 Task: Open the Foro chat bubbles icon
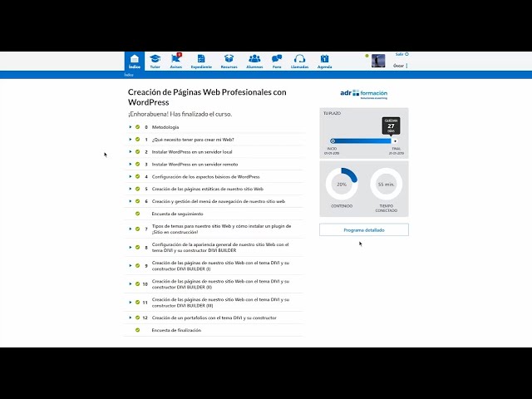point(277,61)
